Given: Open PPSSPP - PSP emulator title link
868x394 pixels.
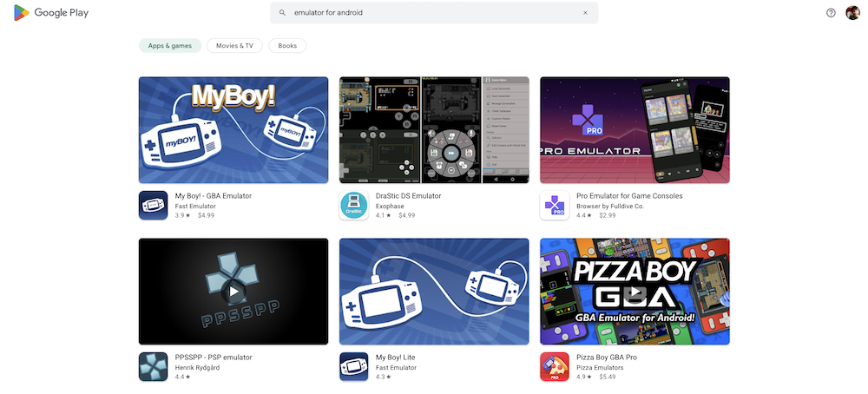Looking at the screenshot, I should click(x=214, y=358).
